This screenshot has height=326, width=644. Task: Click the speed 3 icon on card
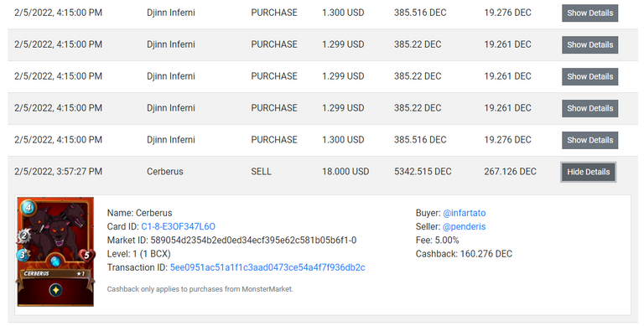23,255
